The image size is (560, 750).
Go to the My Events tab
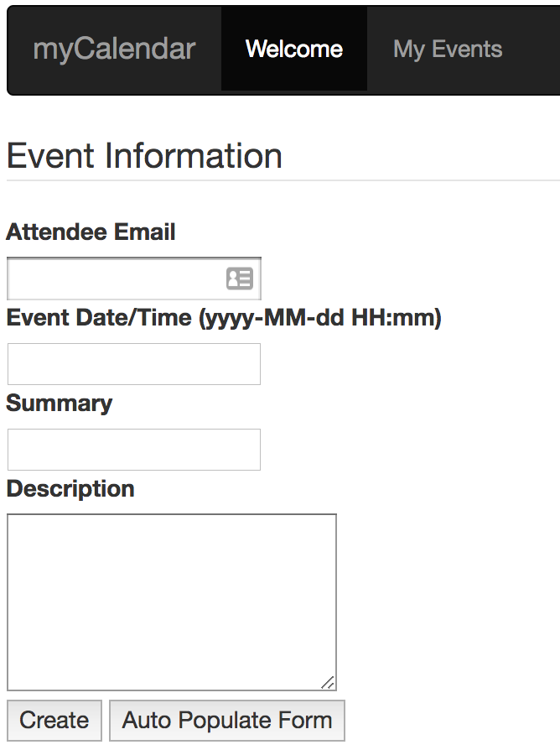click(x=448, y=49)
